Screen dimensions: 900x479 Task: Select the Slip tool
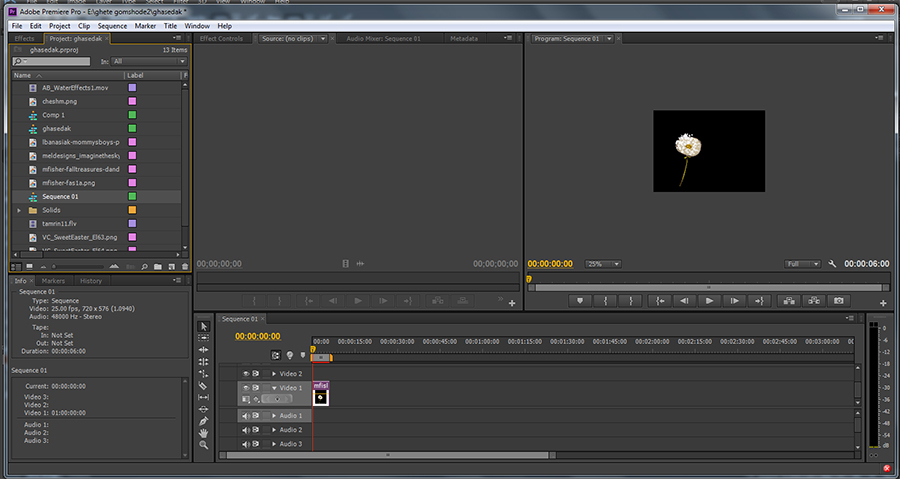204,397
